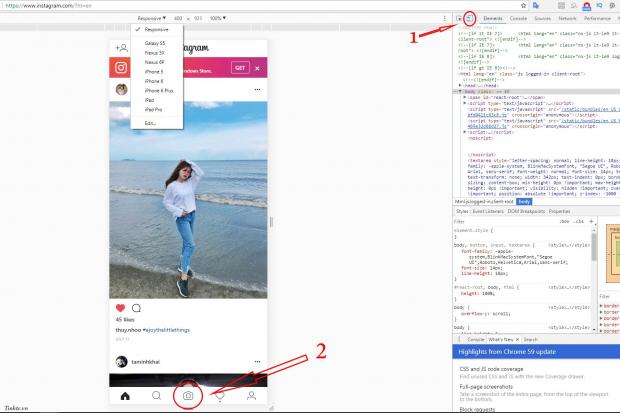Click the body breadcrumb in DevTools

coord(524,201)
